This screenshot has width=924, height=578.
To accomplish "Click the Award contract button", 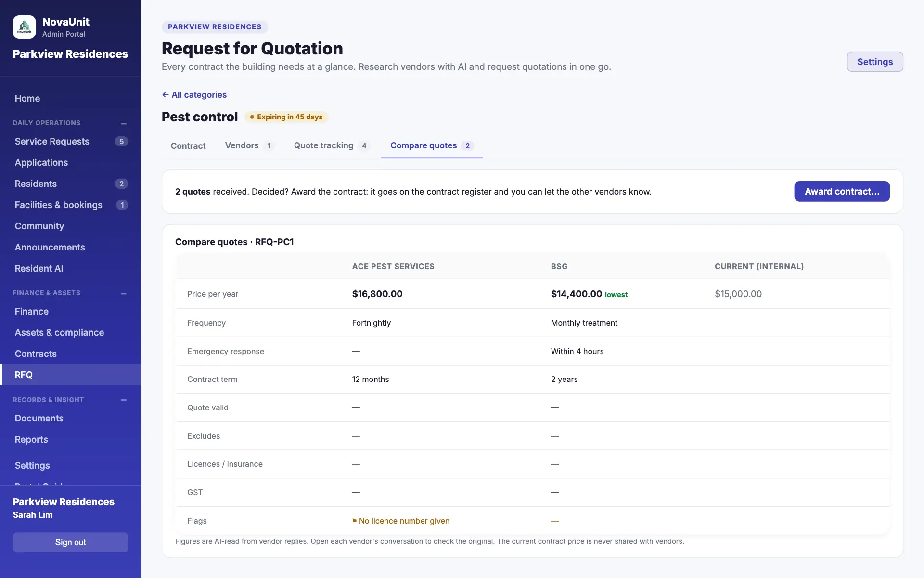I will [x=842, y=191].
